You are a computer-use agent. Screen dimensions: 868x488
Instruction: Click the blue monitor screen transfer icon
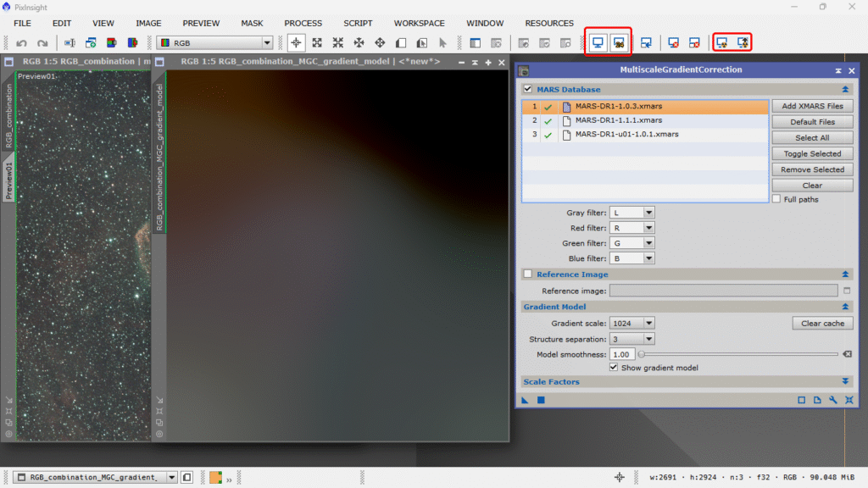(598, 42)
